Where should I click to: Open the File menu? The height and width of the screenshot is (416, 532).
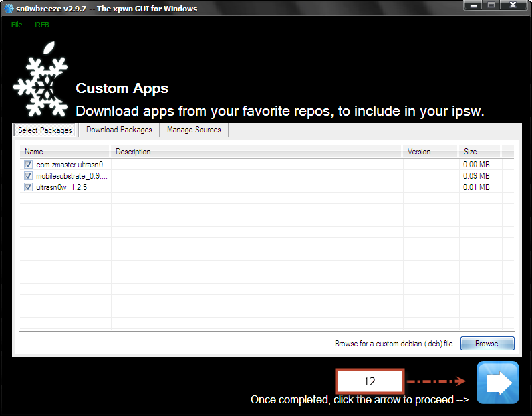click(17, 25)
